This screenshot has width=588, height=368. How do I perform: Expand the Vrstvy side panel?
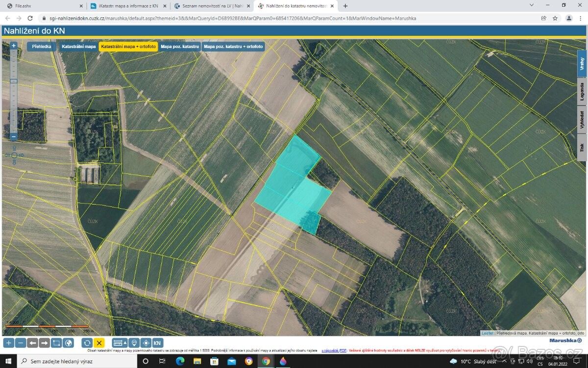point(582,63)
